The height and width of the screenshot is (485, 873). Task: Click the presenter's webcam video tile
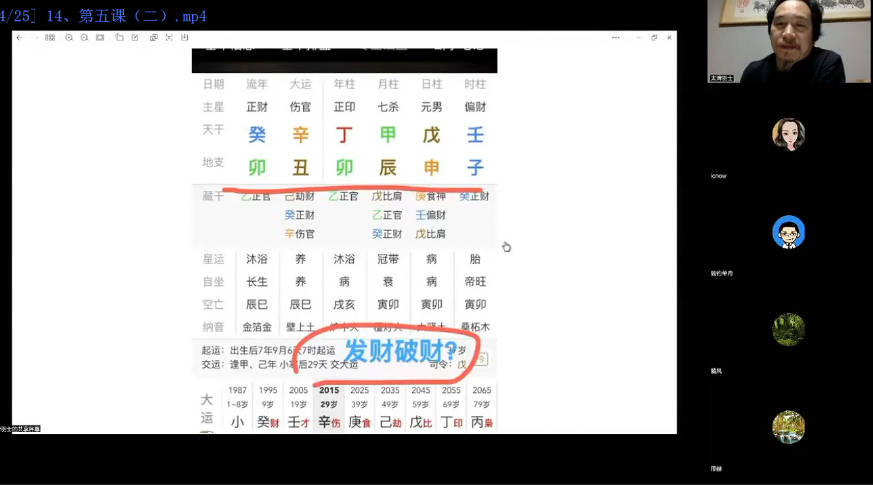tap(790, 41)
